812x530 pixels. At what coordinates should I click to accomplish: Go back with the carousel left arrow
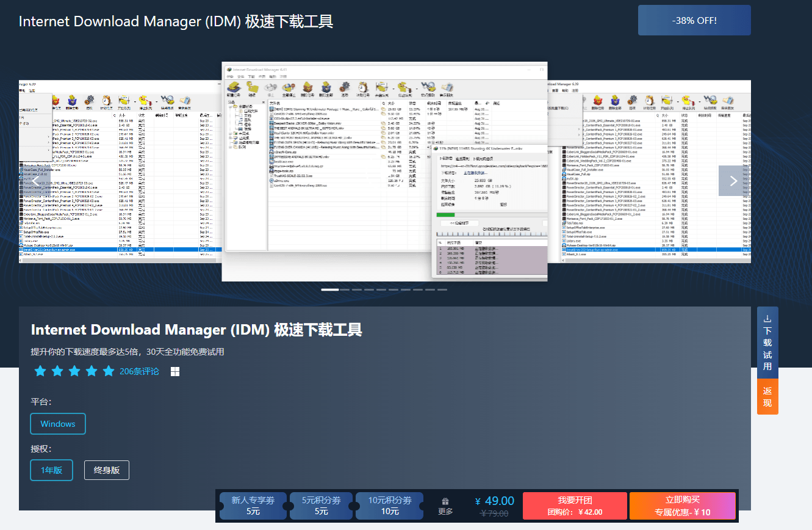tap(35, 181)
